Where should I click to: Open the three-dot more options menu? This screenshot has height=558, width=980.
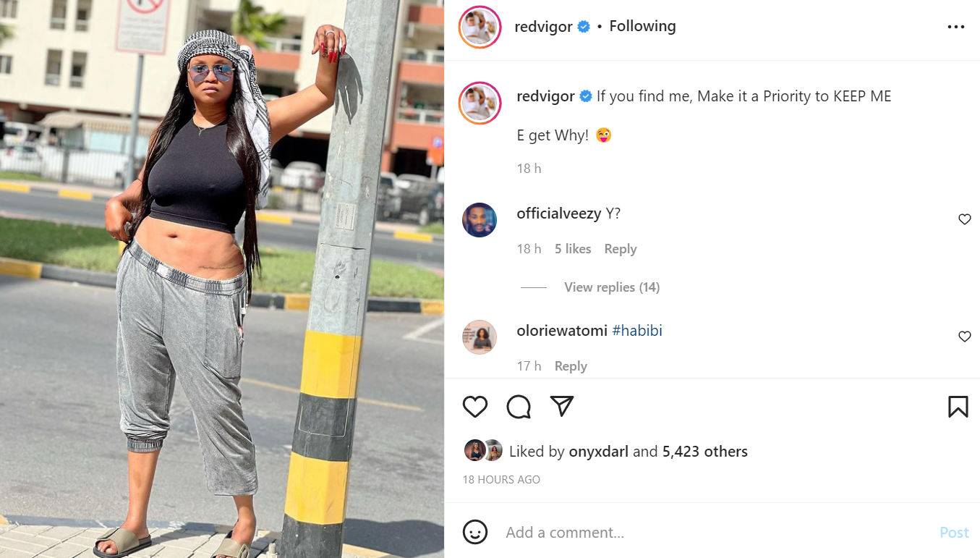click(x=956, y=27)
